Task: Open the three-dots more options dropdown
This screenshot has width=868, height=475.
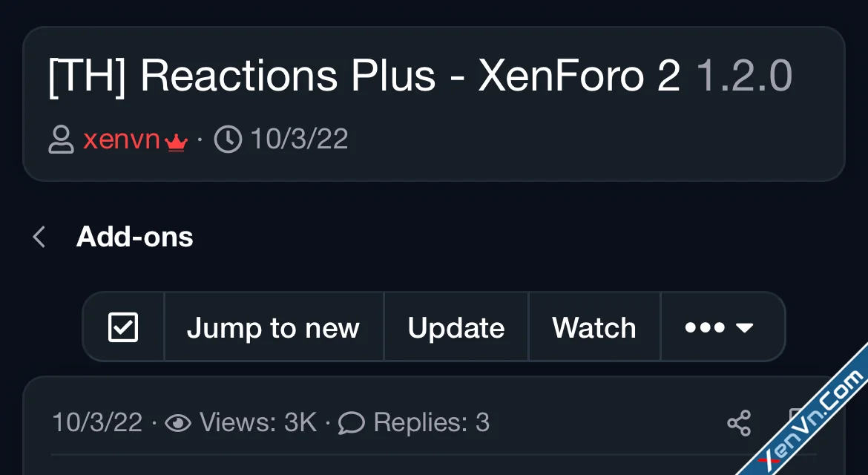Action: [x=719, y=327]
